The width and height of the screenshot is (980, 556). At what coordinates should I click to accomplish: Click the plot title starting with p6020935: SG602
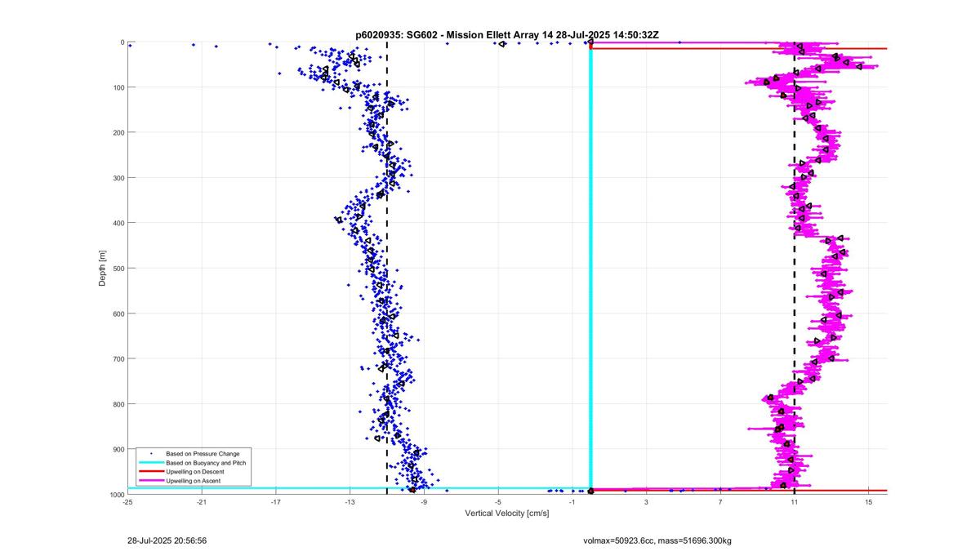tap(507, 35)
